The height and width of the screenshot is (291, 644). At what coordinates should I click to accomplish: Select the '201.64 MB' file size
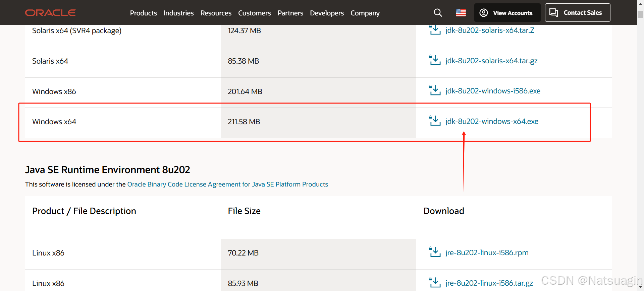[x=245, y=91]
